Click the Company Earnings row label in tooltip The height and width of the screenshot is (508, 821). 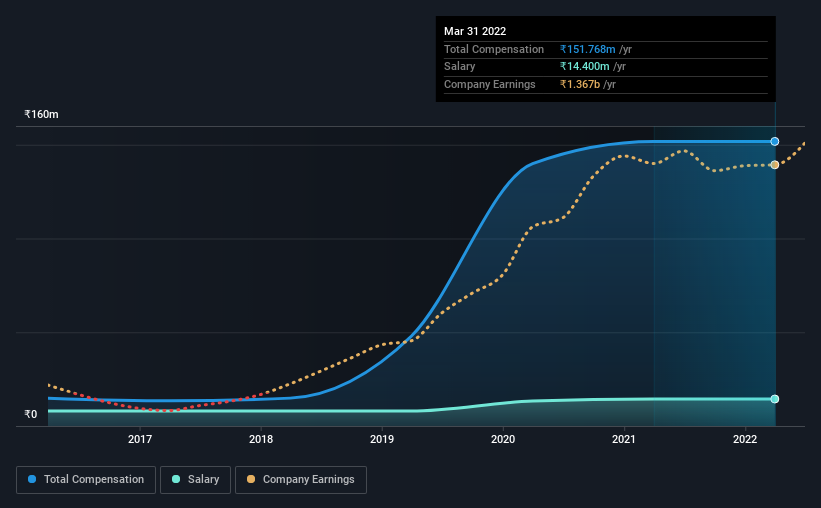point(490,84)
